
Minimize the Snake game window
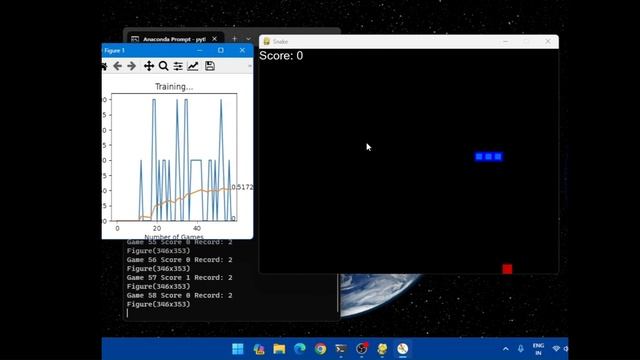(506, 41)
